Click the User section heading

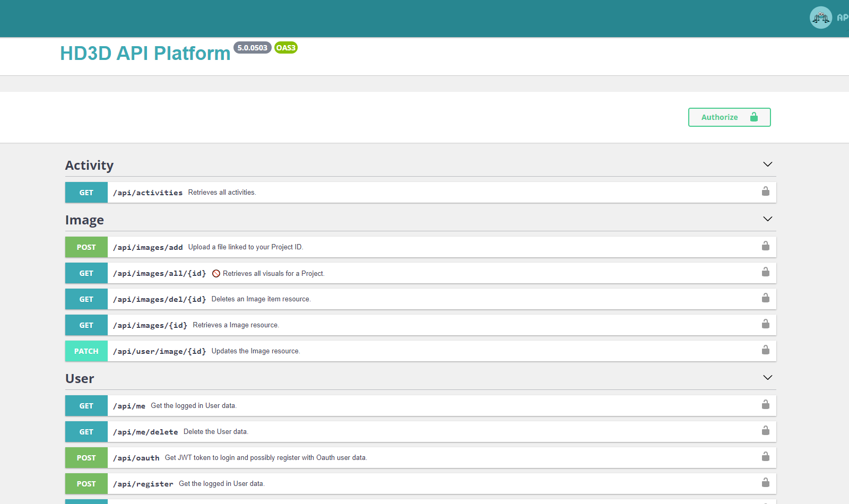coord(80,379)
